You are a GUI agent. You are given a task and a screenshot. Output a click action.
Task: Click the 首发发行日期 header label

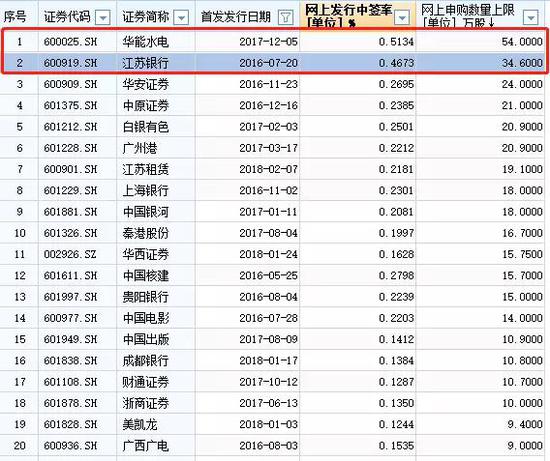236,17
